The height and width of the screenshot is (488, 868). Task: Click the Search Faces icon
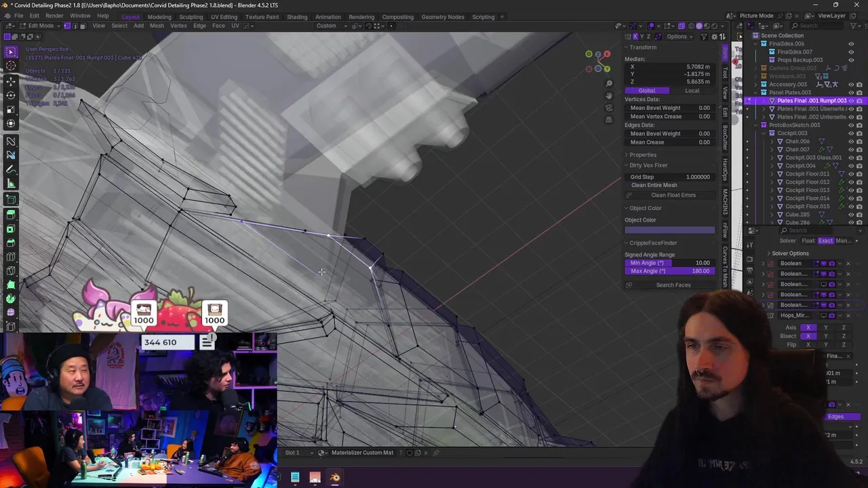[629, 285]
